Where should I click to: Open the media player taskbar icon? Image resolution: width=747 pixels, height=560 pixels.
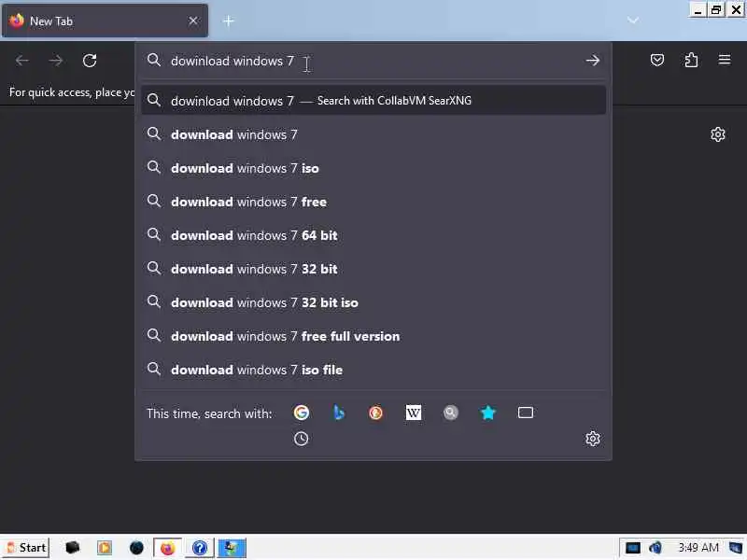(105, 548)
